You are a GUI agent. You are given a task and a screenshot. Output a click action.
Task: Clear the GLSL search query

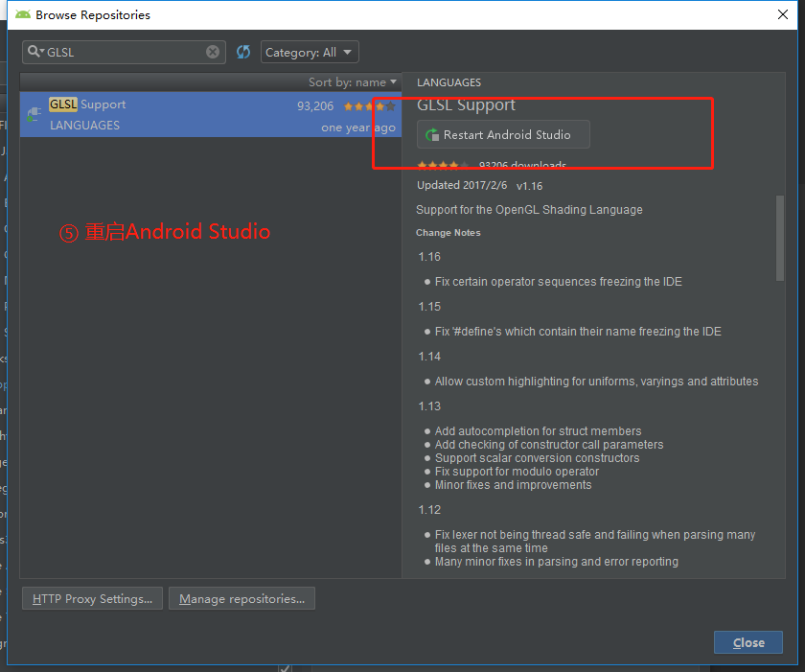click(x=212, y=51)
